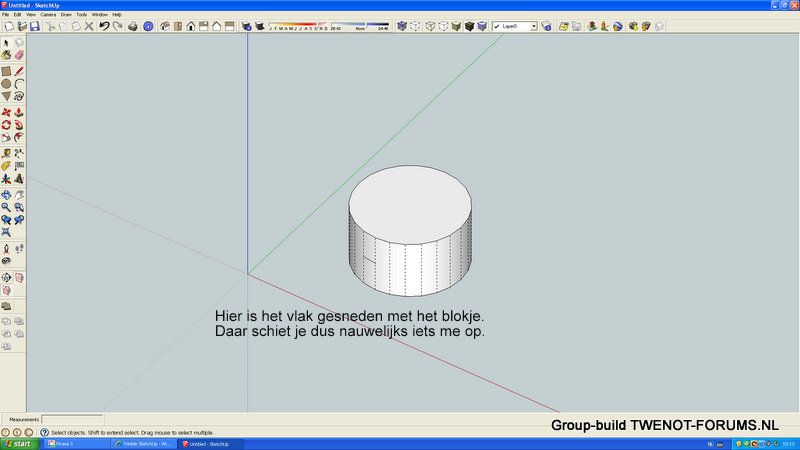
Task: Click the Zoom Extents tool
Action: pos(6,233)
